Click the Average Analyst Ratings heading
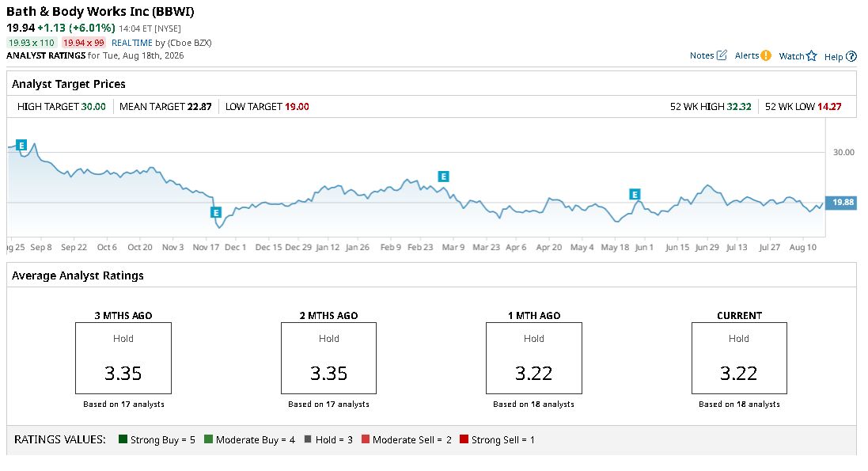This screenshot has height=471, width=868. click(78, 275)
